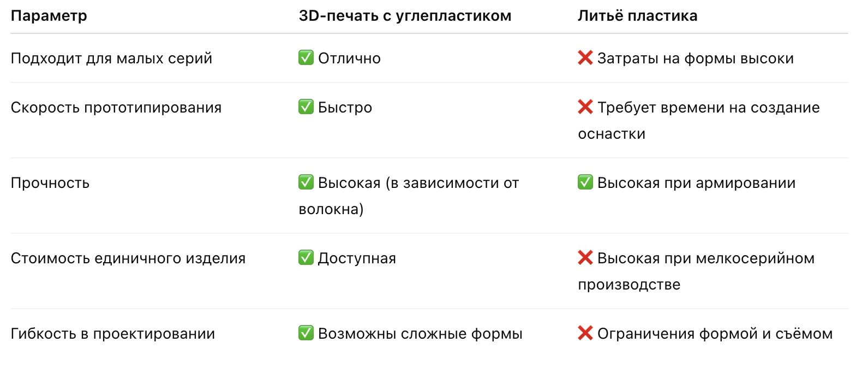Click the green checkmark beside Высокая при армировании
Image resolution: width=868 pixels, height=366 pixels.
point(585,182)
